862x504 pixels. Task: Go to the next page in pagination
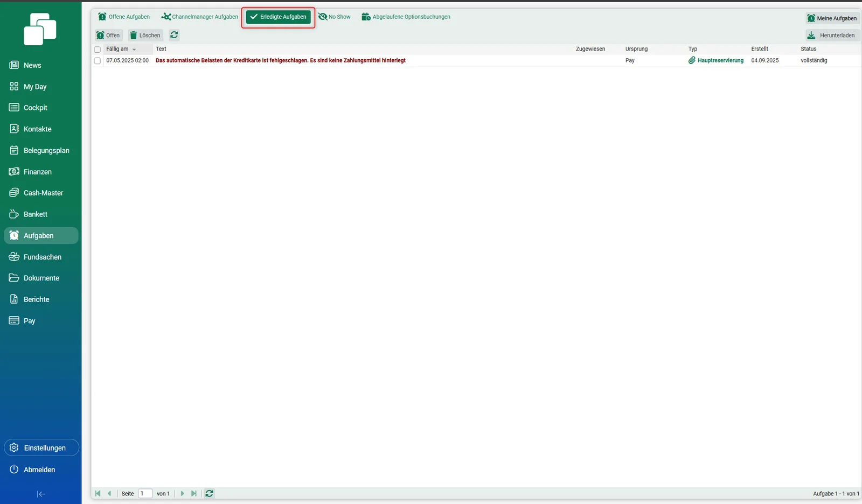tap(182, 494)
